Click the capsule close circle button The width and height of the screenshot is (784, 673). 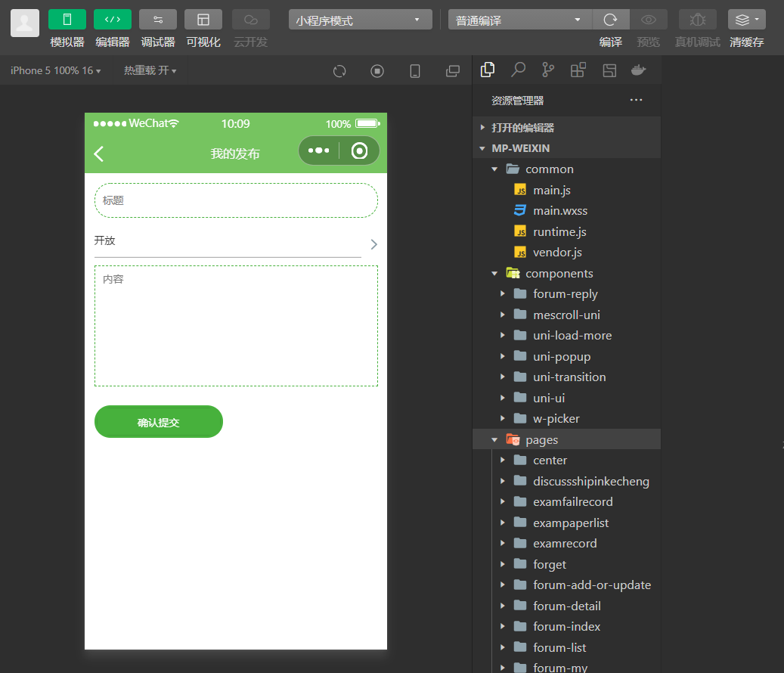[359, 150]
